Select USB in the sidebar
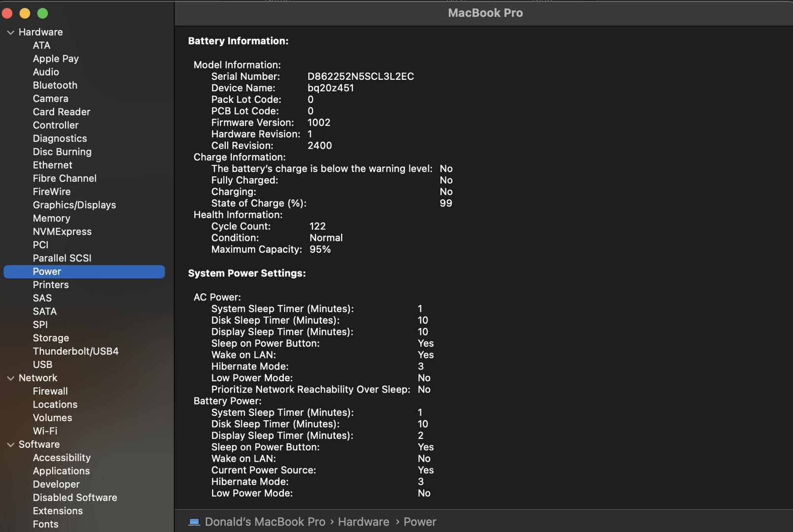The width and height of the screenshot is (793, 532). (42, 365)
